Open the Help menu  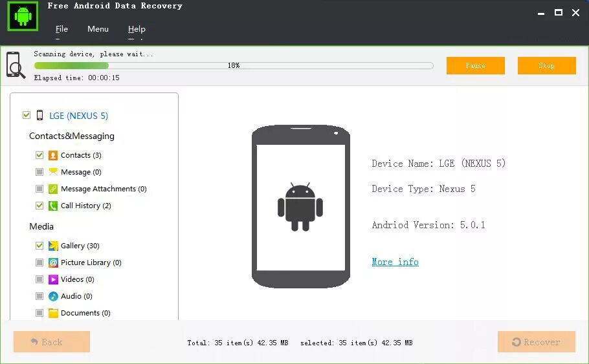click(137, 29)
